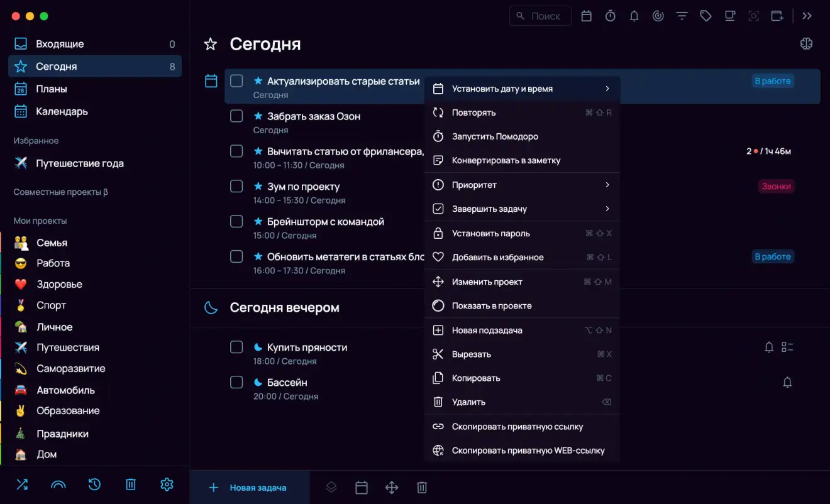This screenshot has width=830, height=504.
Task: Mark 'Зум по проекту' task as done
Action: pyautogui.click(x=236, y=187)
